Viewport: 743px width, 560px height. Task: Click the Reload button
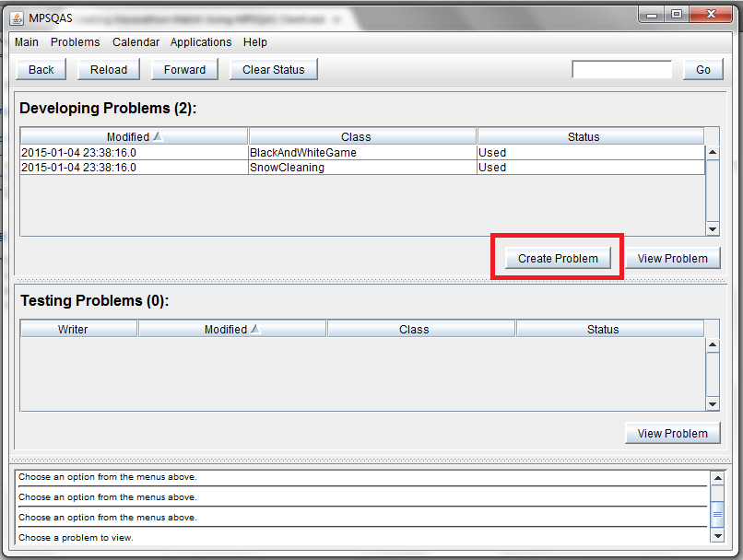point(109,70)
